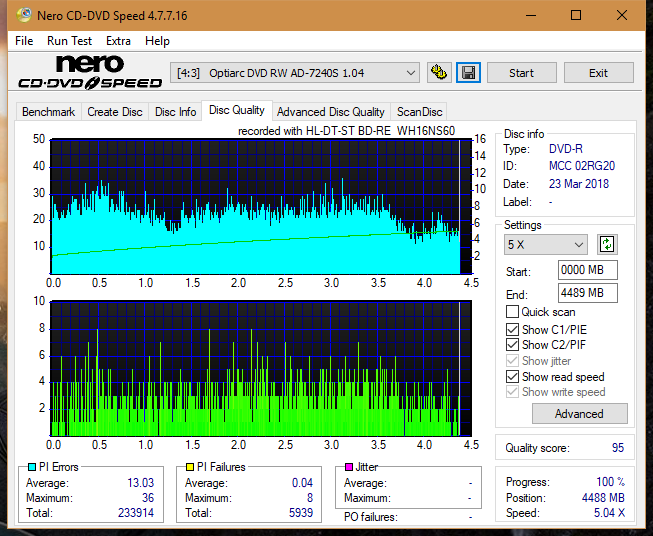This screenshot has width=653, height=536.
Task: Click the Position value 4488 MB
Action: coord(603,498)
